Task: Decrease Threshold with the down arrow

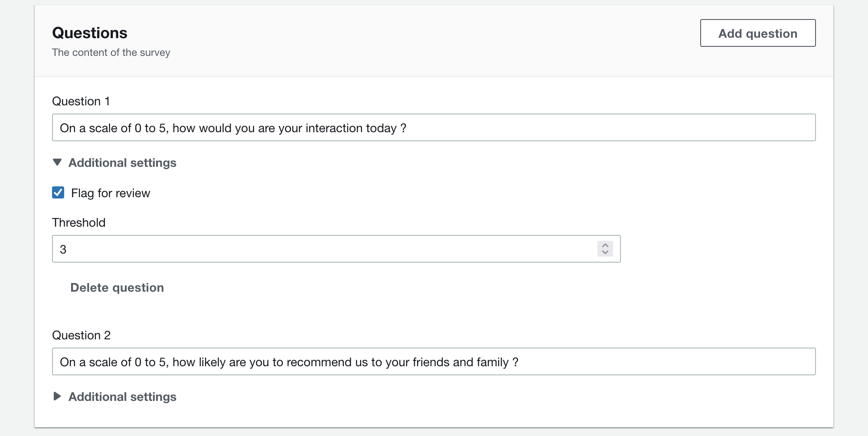Action: point(605,252)
